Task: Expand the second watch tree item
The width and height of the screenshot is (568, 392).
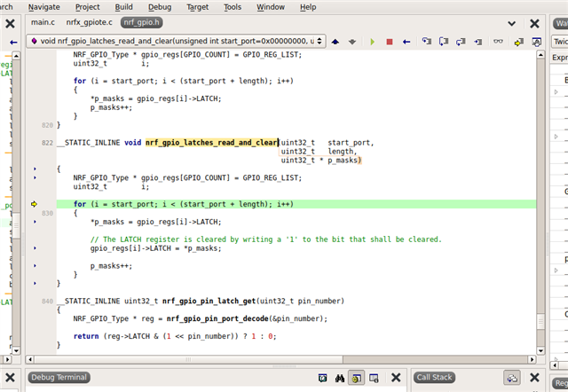Action: [556, 137]
